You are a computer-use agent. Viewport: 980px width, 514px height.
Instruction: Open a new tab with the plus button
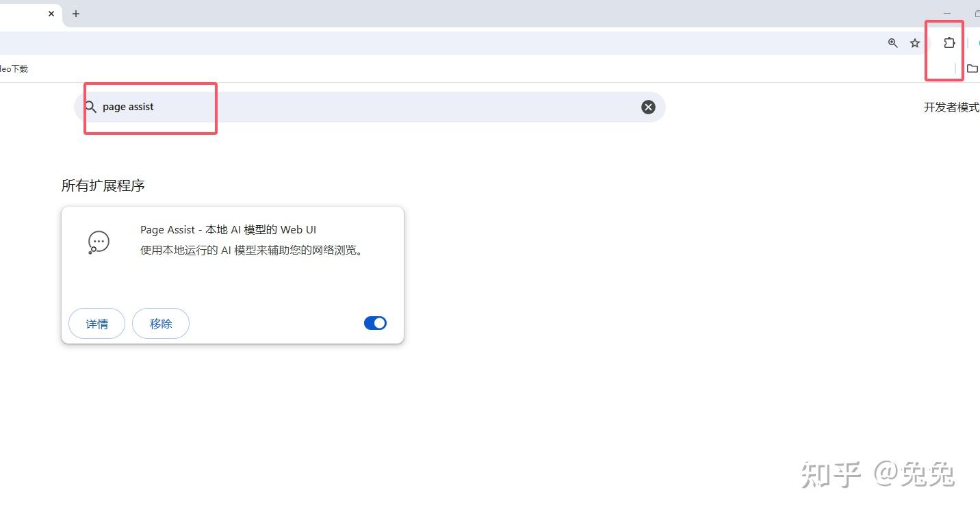pos(76,14)
